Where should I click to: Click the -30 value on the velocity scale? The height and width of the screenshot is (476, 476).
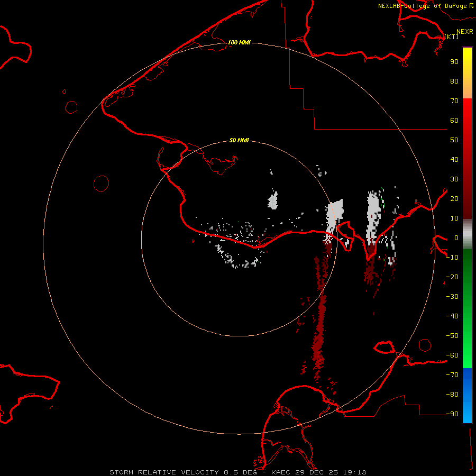pos(452,297)
